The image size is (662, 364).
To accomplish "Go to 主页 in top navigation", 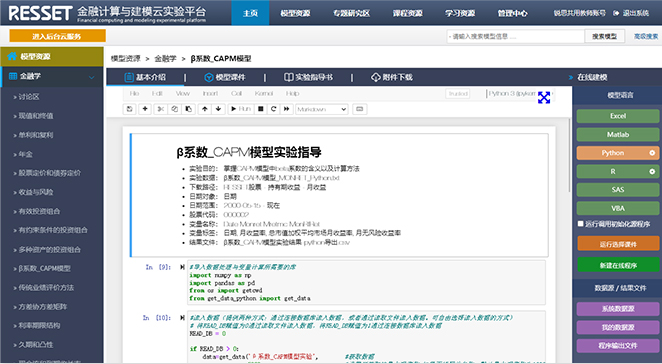I will pos(250,13).
